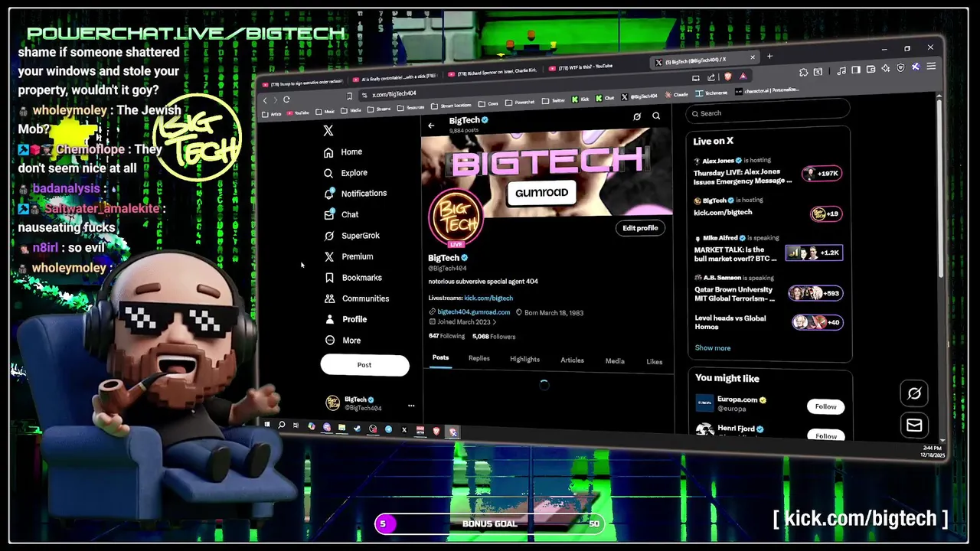Open Qatar Brown University space listing
980x551 pixels.
pyautogui.click(x=768, y=289)
